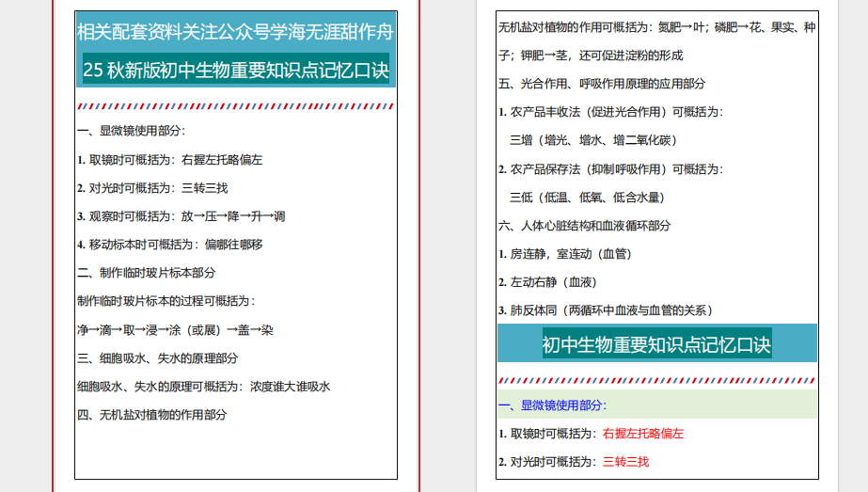Screen dimensions: 868x492
Task: Click the text 浓度谁大谁吸水
Action: tap(290, 387)
